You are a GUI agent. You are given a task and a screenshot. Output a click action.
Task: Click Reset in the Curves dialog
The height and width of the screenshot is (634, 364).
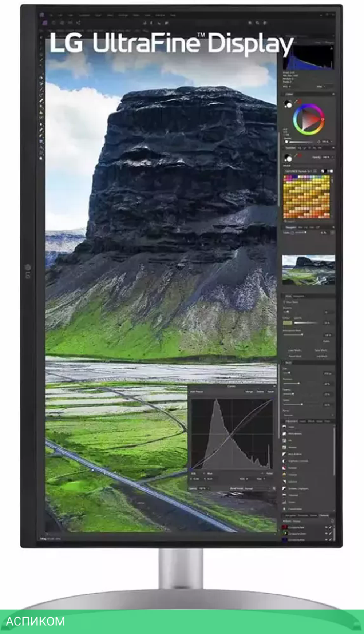tap(270, 392)
